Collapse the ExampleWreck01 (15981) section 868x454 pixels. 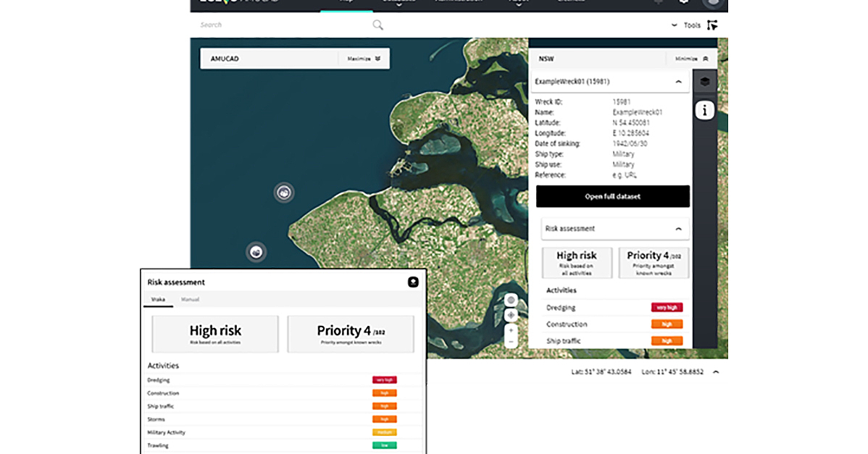680,82
